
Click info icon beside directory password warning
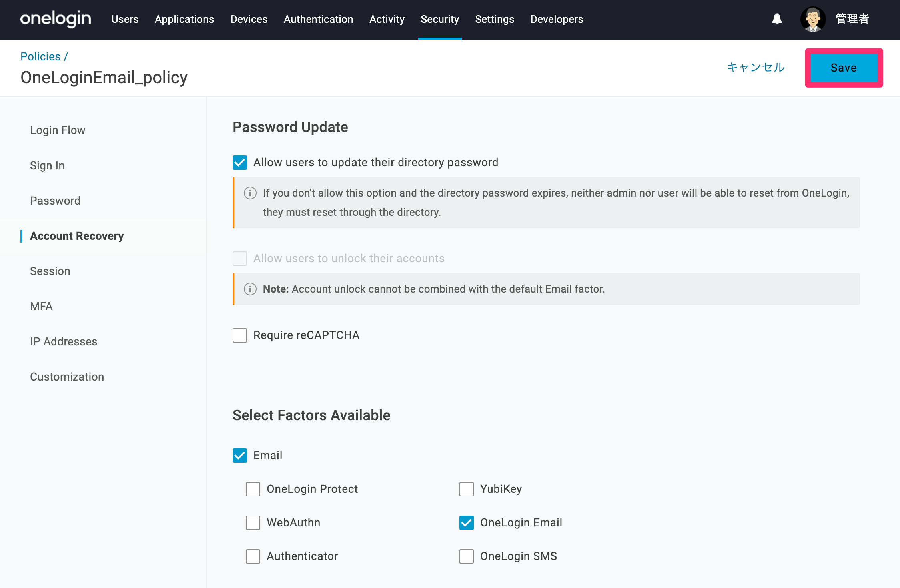pyautogui.click(x=250, y=193)
